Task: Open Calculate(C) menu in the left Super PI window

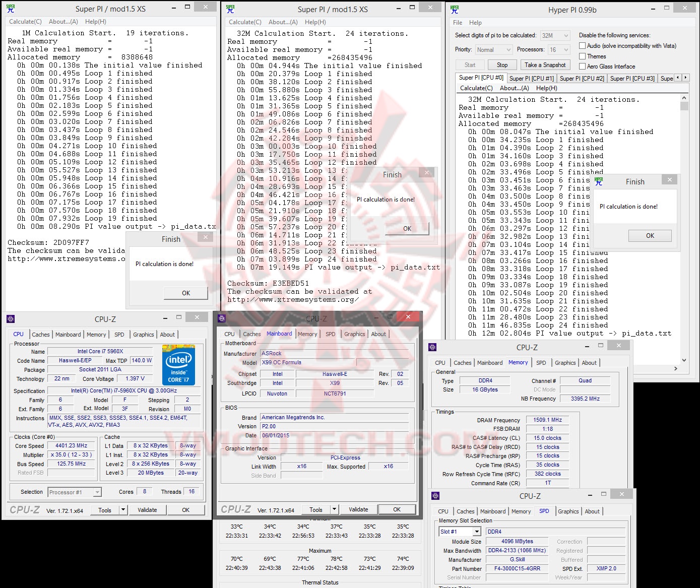Action: pyautogui.click(x=25, y=22)
